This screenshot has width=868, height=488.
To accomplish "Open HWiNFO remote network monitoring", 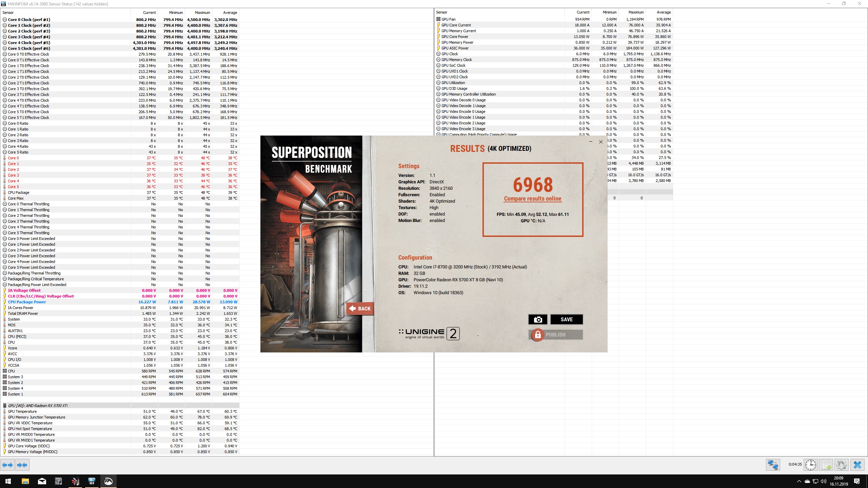I will (x=773, y=465).
